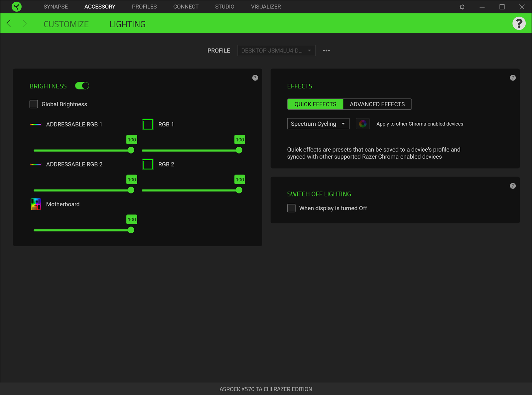Open the Visualizer tab
532x395 pixels.
pyautogui.click(x=266, y=7)
